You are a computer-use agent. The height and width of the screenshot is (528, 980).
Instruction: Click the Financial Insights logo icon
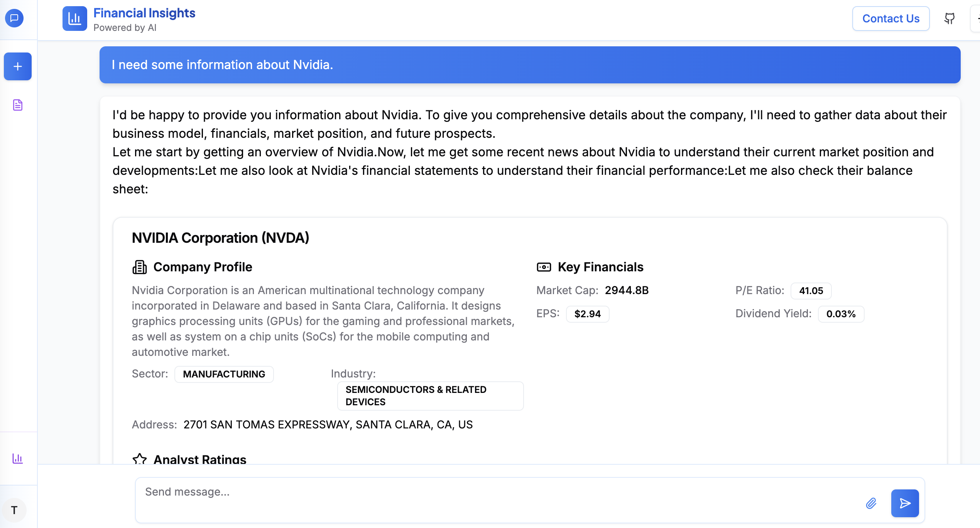click(x=74, y=19)
